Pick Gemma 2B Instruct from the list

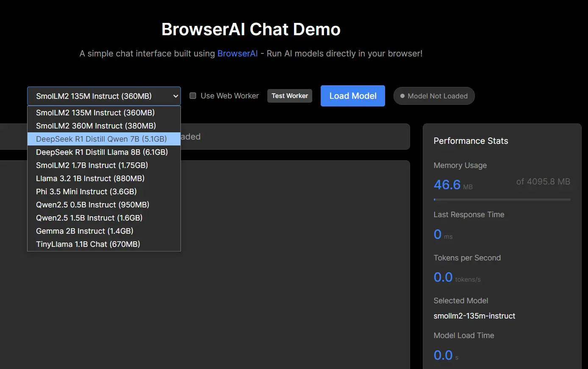(84, 231)
